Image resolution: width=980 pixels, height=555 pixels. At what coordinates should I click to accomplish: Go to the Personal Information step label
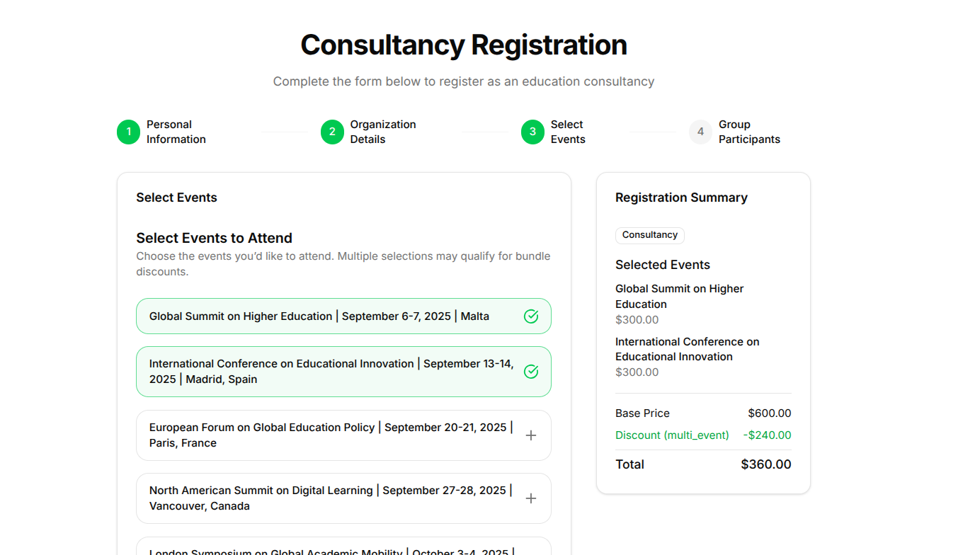(176, 132)
